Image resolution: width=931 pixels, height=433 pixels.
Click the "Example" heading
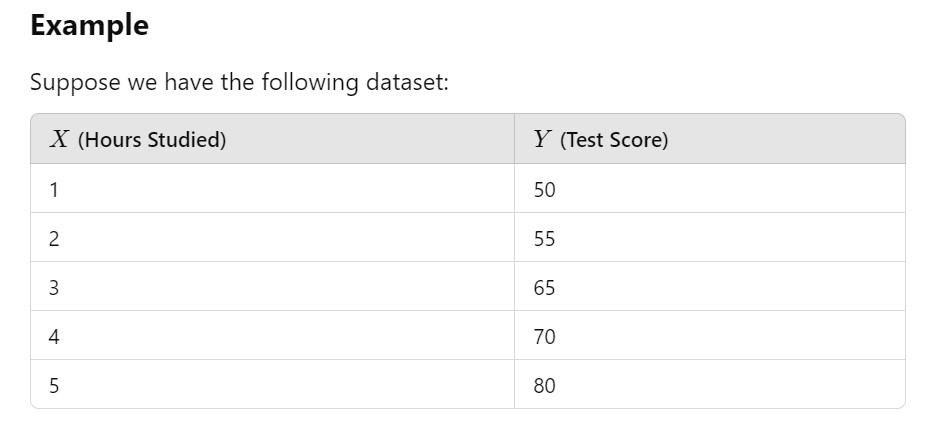point(89,26)
